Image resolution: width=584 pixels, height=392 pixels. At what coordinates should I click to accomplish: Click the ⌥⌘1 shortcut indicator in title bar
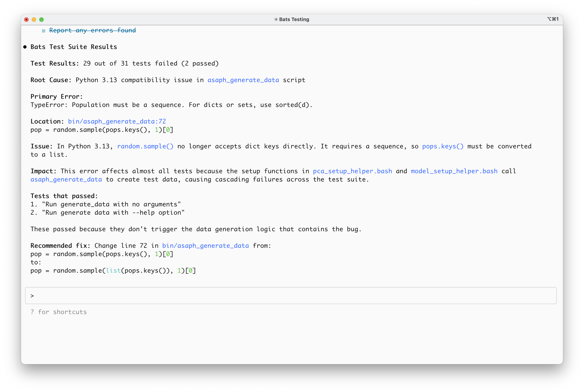pyautogui.click(x=553, y=19)
